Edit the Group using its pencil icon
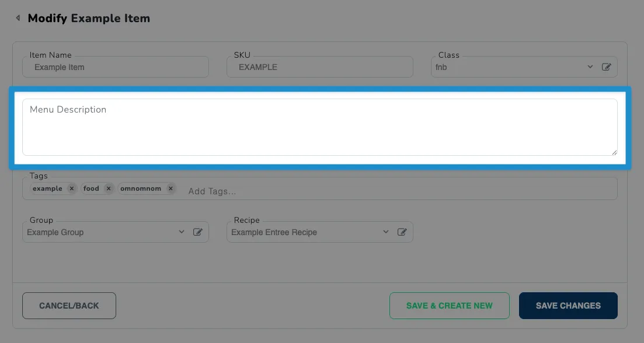644x343 pixels. (197, 232)
